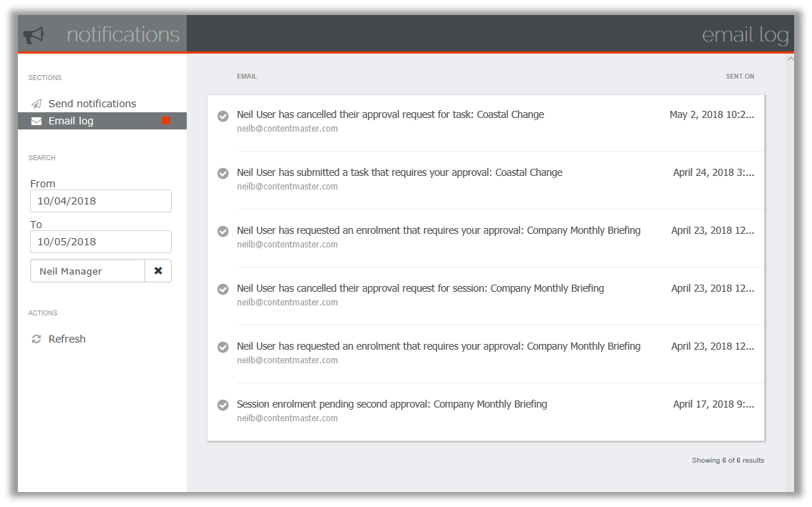
Task: Click inside the Neil Manager search box
Action: pyautogui.click(x=87, y=270)
